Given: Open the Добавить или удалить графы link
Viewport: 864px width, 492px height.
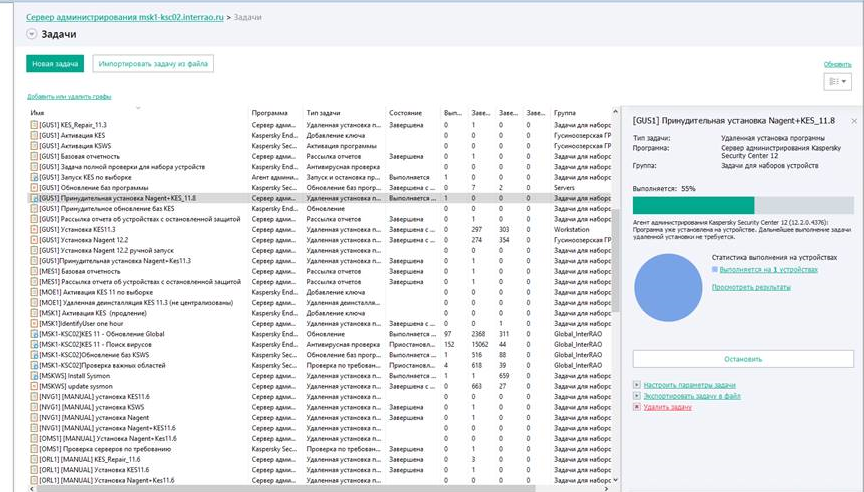Looking at the screenshot, I should click(69, 97).
